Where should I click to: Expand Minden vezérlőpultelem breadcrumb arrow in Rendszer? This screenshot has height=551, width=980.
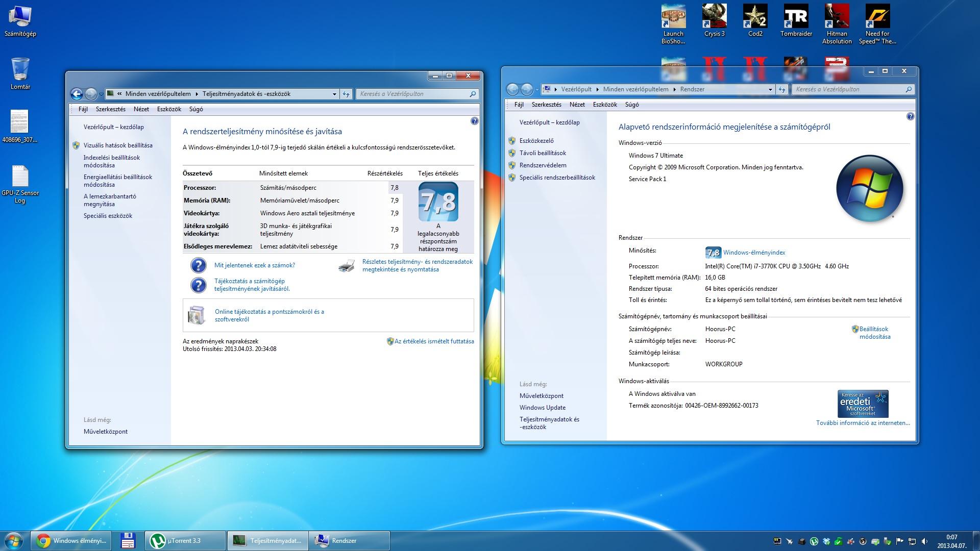674,89
